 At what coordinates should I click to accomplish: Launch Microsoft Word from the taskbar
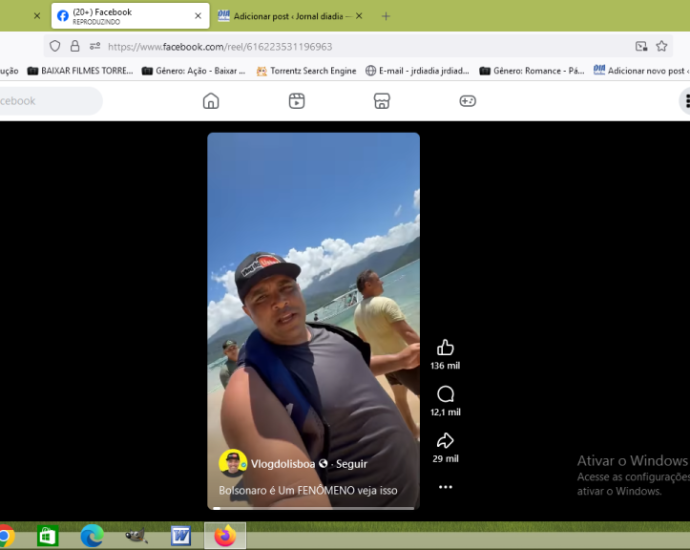(x=180, y=536)
